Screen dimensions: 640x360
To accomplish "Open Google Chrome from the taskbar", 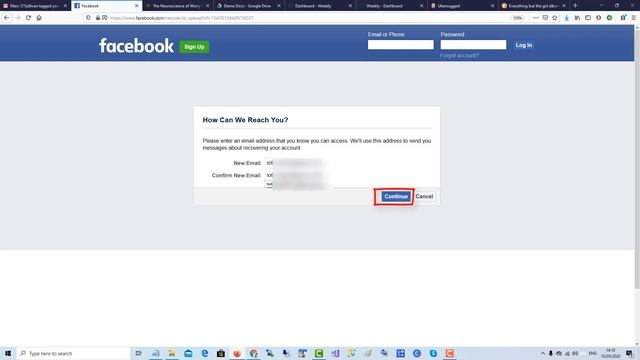I will tap(253, 353).
